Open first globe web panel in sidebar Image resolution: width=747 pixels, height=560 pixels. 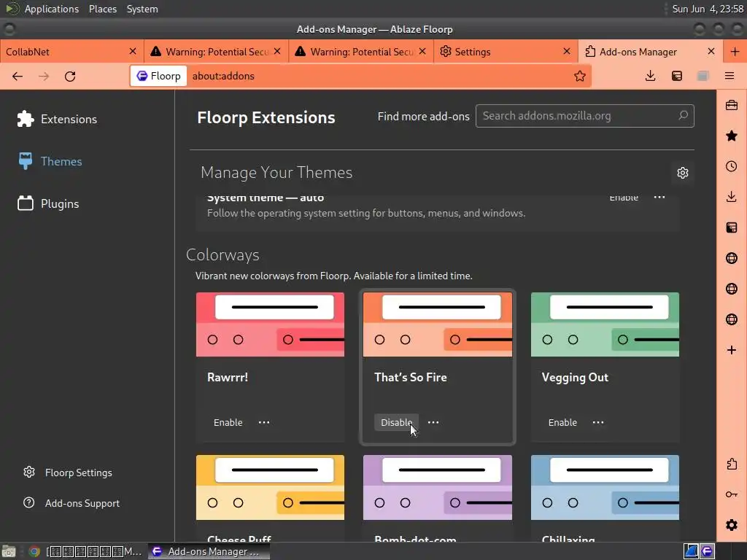point(732,258)
